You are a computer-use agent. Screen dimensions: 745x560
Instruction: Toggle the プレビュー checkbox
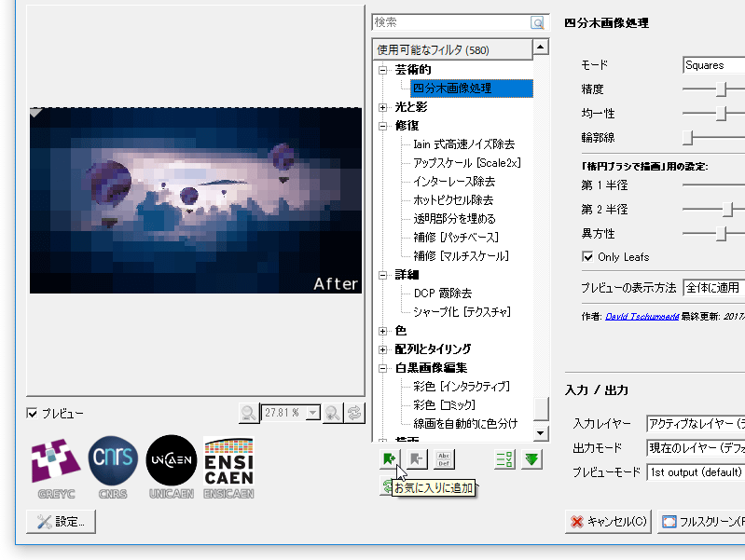click(x=32, y=413)
